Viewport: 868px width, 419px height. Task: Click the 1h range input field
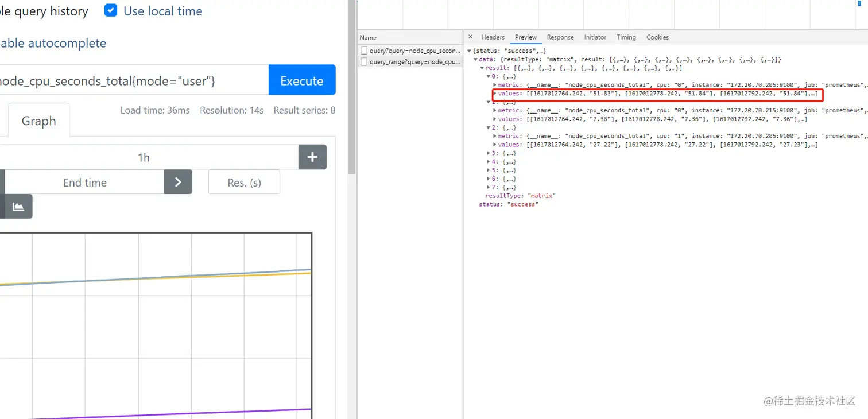click(149, 157)
